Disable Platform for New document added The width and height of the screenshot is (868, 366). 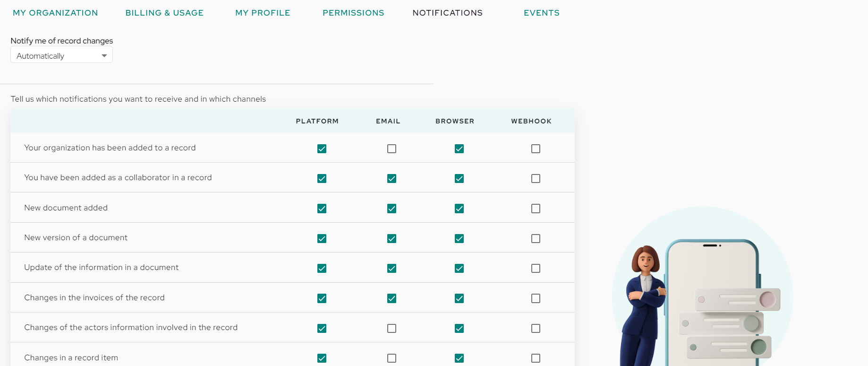coord(322,209)
